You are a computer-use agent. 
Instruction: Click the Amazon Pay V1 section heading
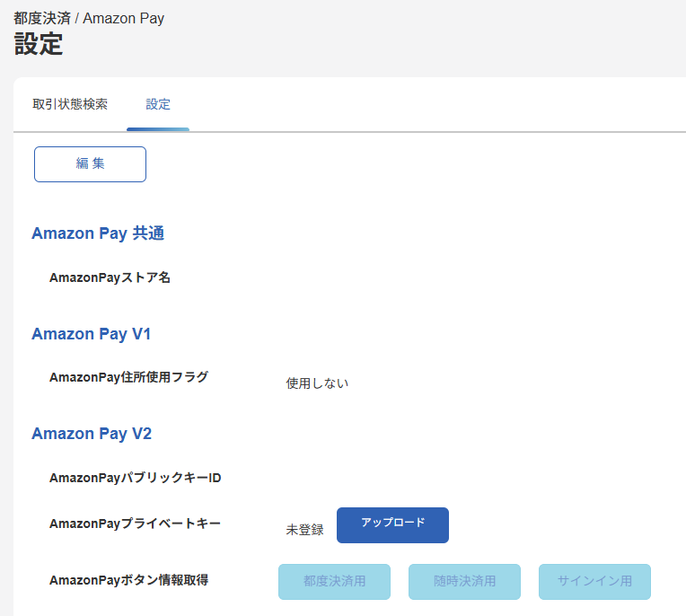point(91,334)
